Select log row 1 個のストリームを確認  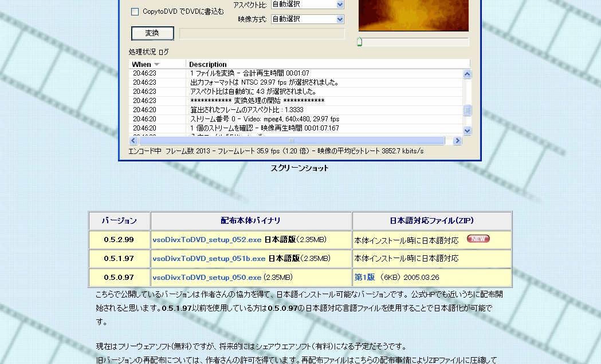pos(296,128)
